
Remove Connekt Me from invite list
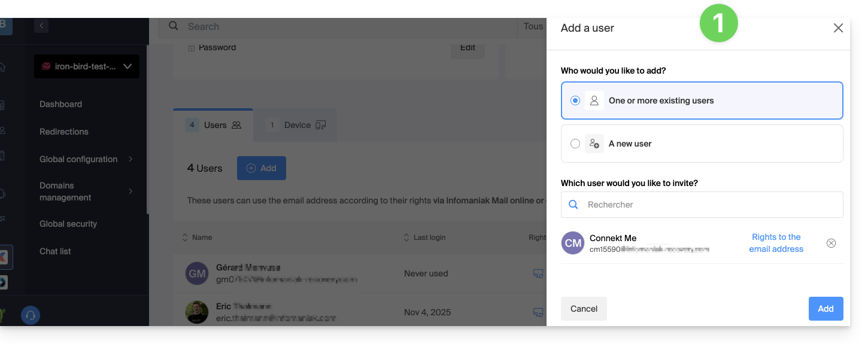(x=831, y=243)
